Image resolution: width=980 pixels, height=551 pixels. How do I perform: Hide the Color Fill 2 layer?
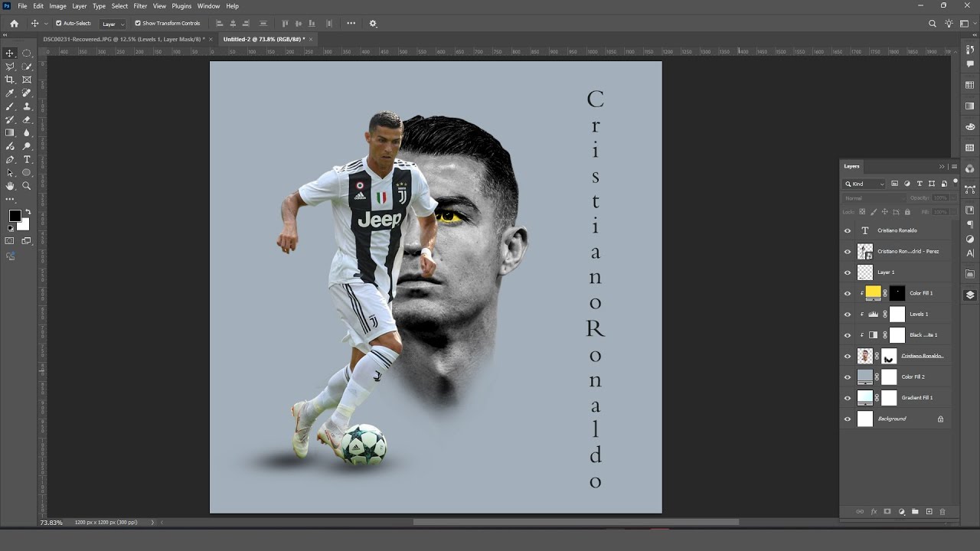click(848, 377)
